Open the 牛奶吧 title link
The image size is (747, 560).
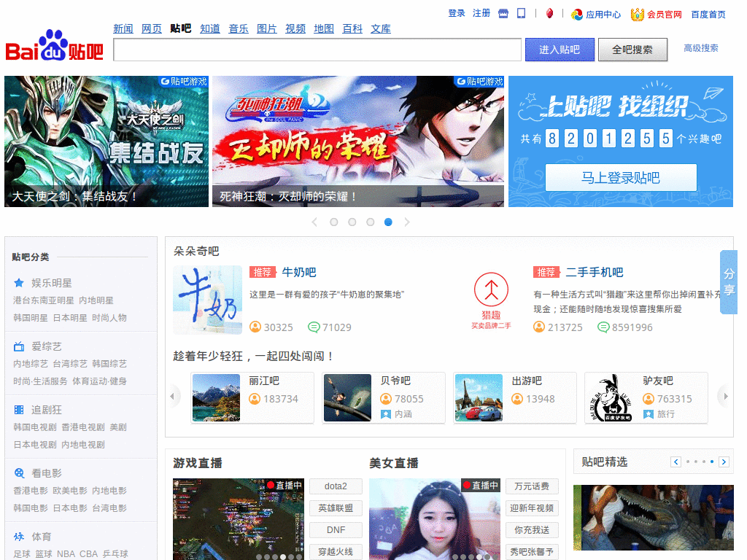[299, 273]
